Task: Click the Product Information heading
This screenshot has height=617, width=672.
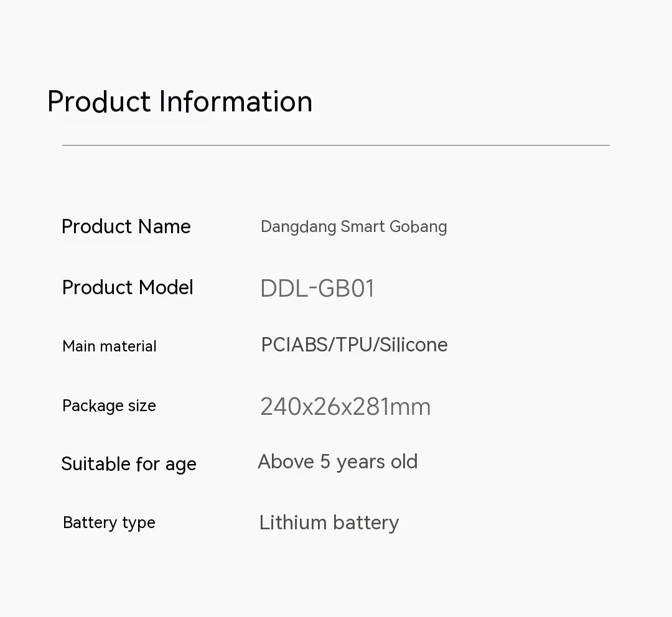Action: point(180,102)
